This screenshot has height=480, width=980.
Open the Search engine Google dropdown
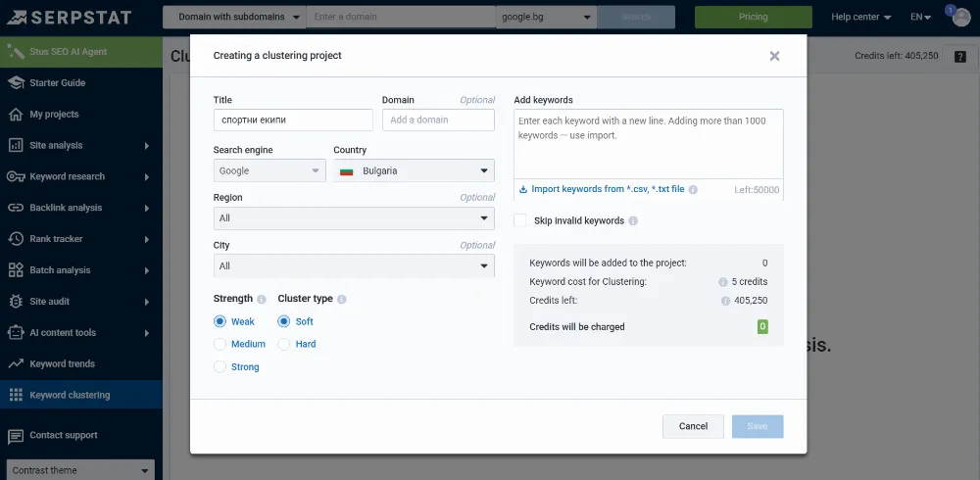[269, 170]
